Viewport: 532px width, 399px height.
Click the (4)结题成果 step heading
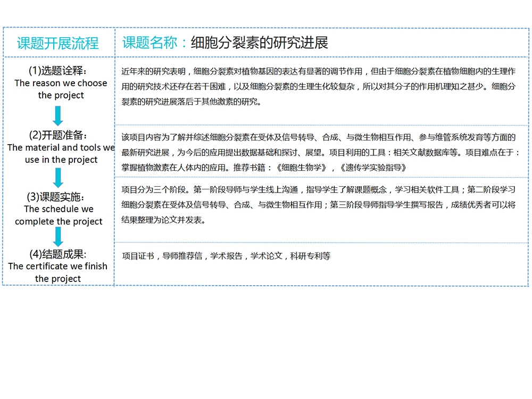[x=58, y=254]
